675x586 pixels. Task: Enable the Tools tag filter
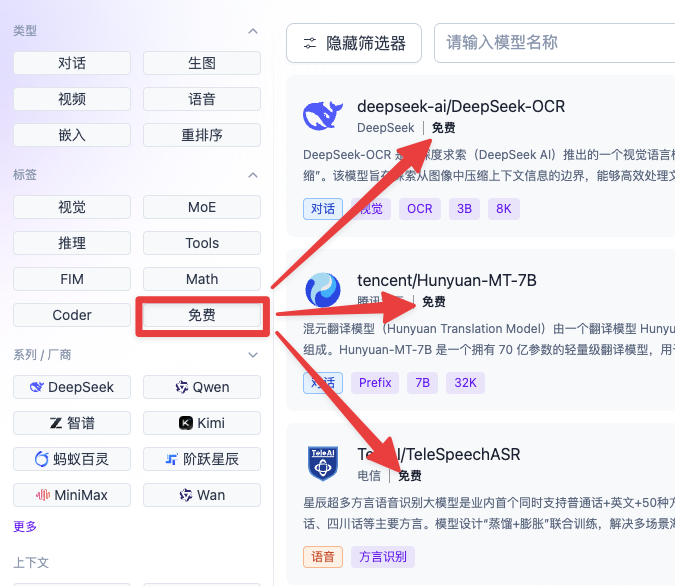click(x=202, y=243)
